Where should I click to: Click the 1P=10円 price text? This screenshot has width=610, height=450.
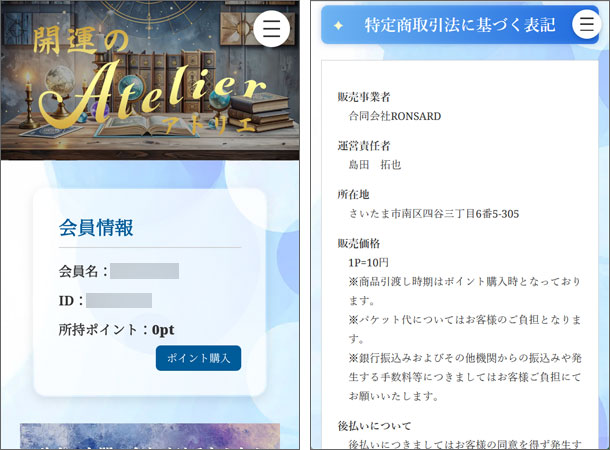point(371,262)
